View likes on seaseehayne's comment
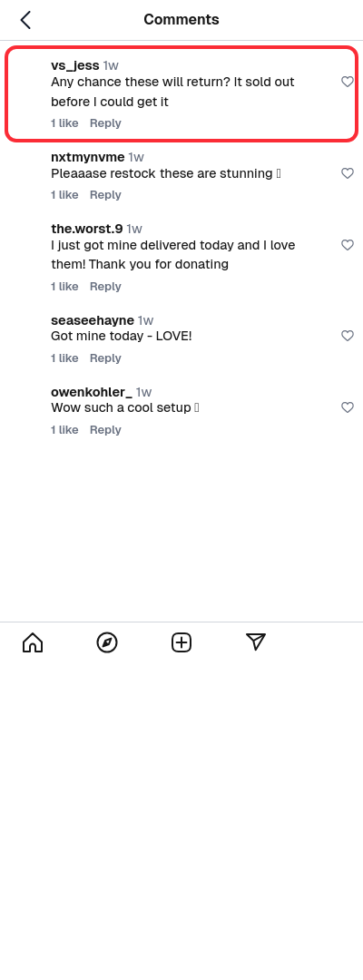This screenshot has width=363, height=980. click(64, 358)
